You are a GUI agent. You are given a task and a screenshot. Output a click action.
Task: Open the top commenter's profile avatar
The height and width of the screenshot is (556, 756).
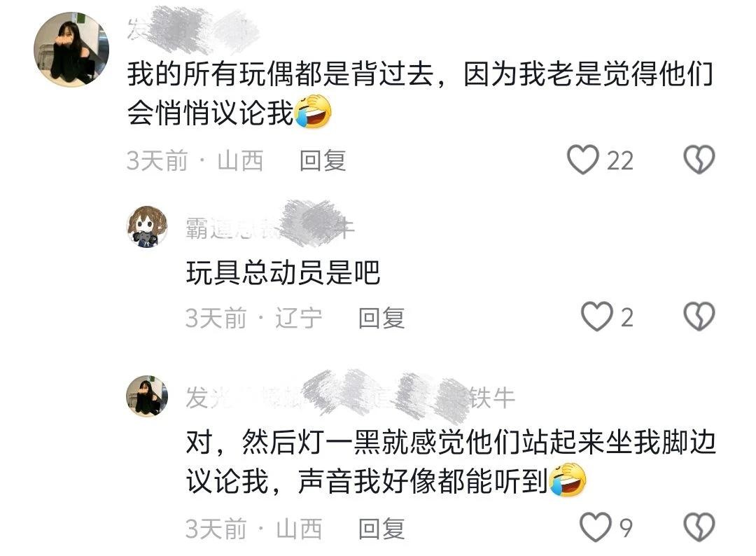click(71, 50)
